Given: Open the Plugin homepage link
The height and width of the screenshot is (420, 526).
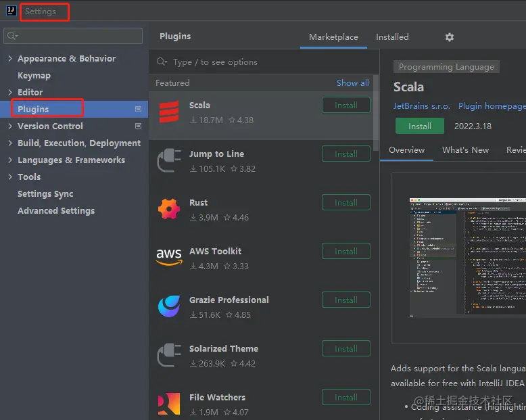Looking at the screenshot, I should (492, 106).
